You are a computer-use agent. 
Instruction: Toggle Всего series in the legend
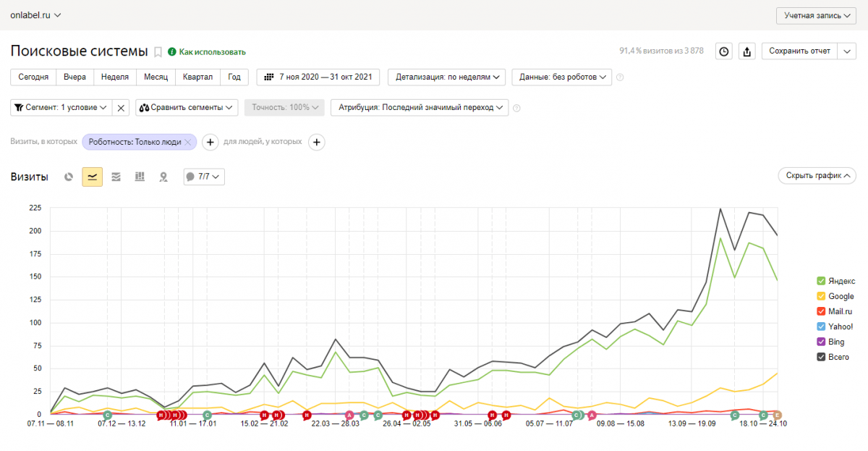821,357
